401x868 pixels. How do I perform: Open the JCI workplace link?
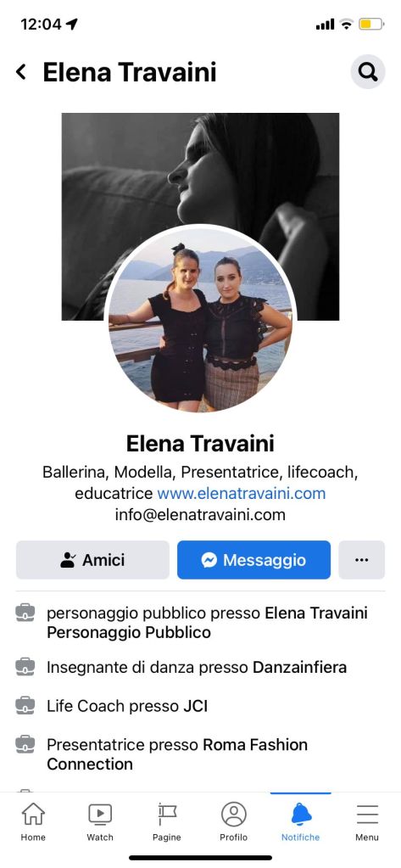[196, 706]
